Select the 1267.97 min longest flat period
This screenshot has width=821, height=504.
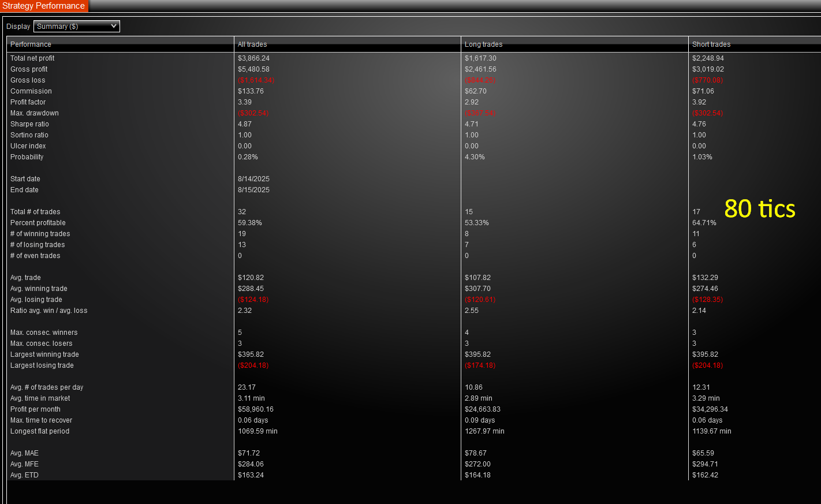coord(484,431)
